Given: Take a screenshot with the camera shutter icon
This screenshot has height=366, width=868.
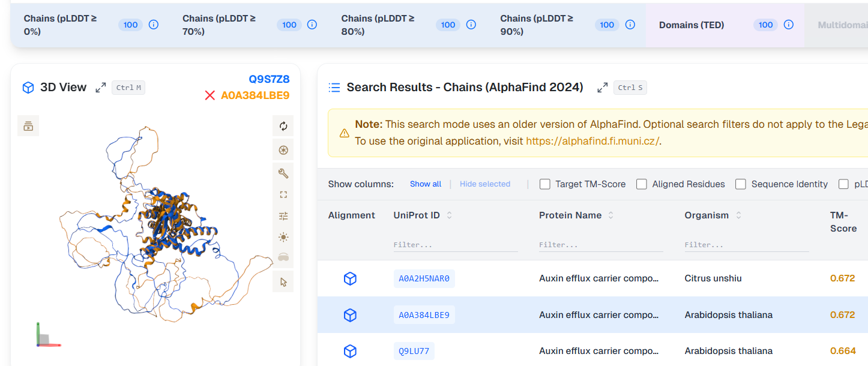Looking at the screenshot, I should tap(283, 149).
